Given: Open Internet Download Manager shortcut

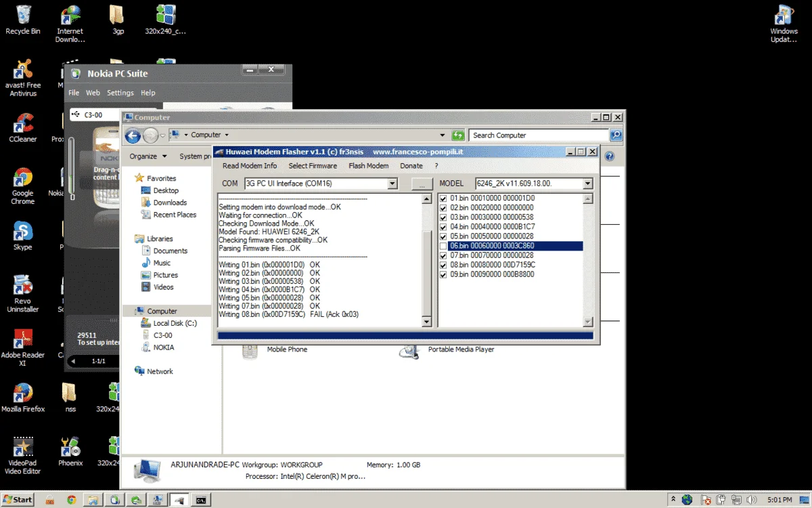Looking at the screenshot, I should pos(70,23).
